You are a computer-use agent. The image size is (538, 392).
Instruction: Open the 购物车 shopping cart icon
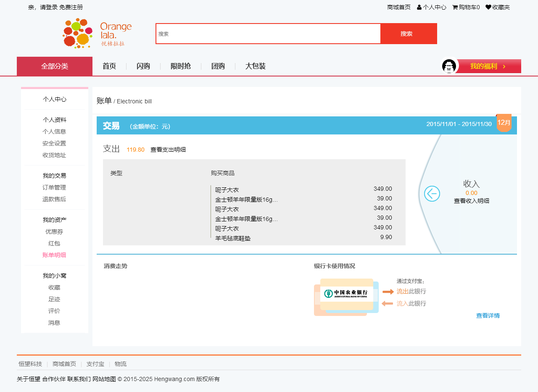click(455, 7)
